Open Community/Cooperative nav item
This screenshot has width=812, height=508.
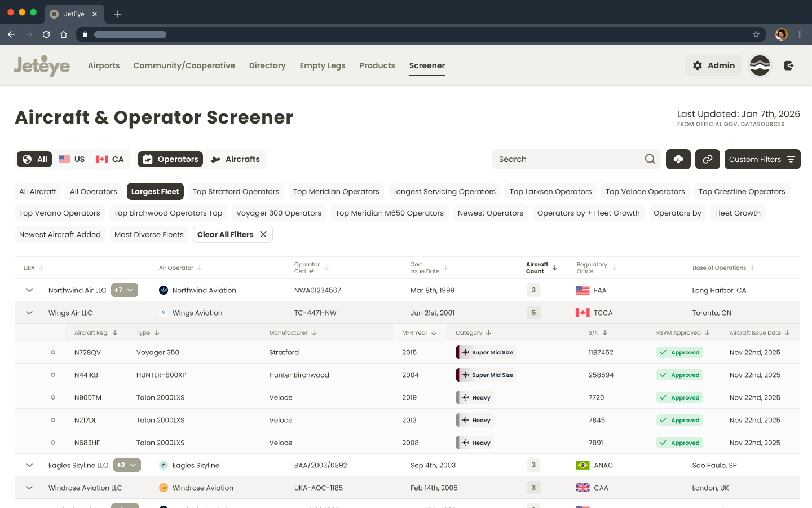coord(184,65)
